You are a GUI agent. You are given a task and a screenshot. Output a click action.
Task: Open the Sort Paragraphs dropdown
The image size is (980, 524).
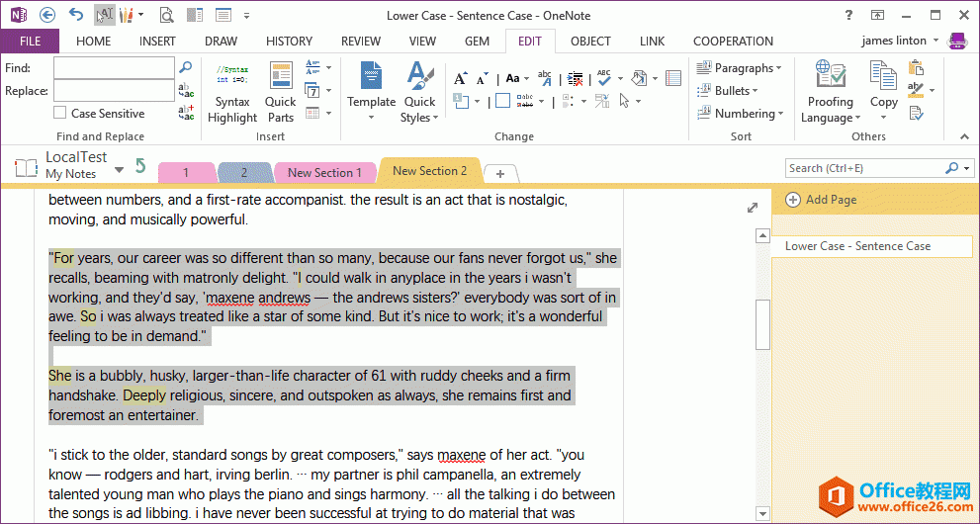[x=739, y=68]
